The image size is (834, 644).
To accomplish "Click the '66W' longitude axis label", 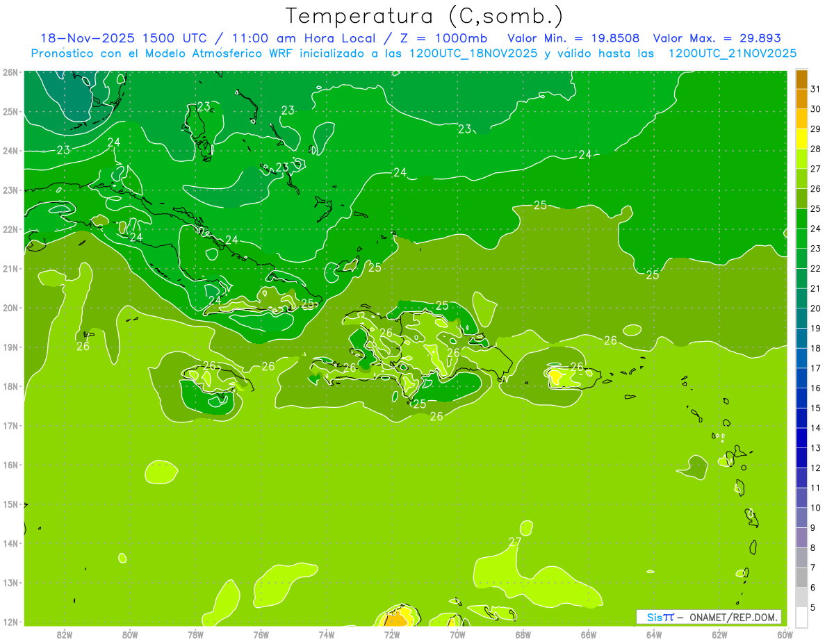I will [x=589, y=635].
